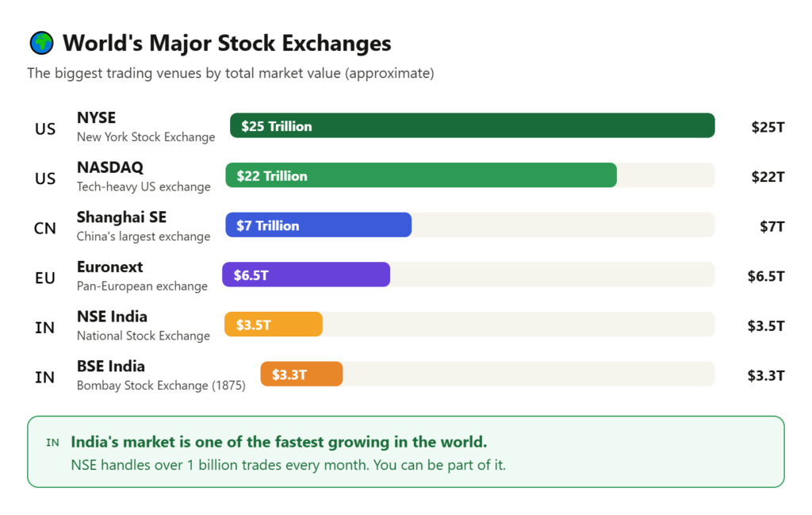This screenshot has width=812, height=515.
Task: Select the Bombay Stock Exchange (1875) subtitle
Action: click(x=161, y=386)
